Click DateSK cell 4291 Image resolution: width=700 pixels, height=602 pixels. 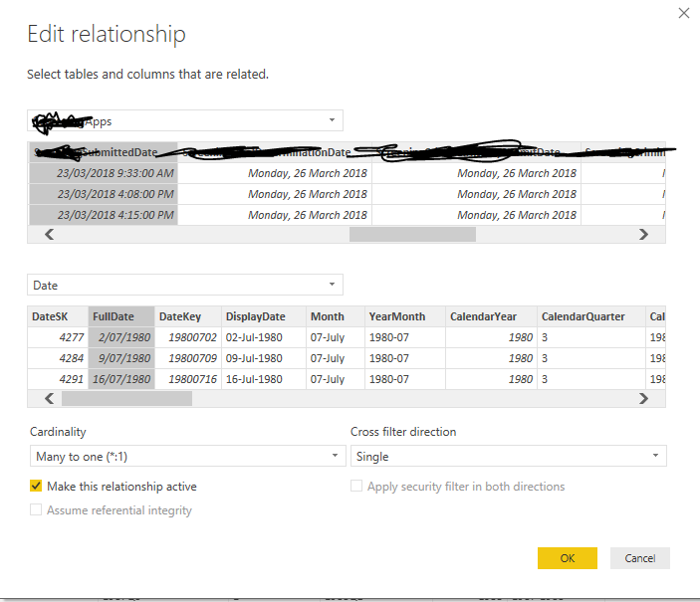pyautogui.click(x=58, y=379)
